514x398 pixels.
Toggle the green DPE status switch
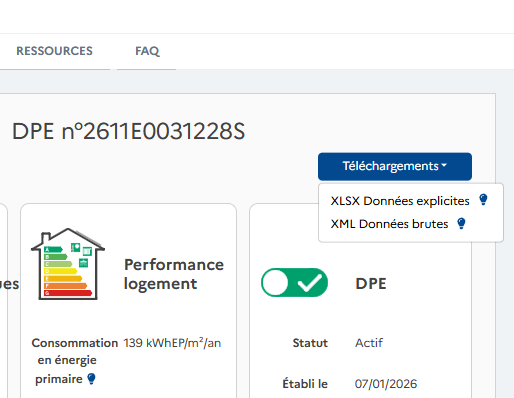(x=294, y=283)
